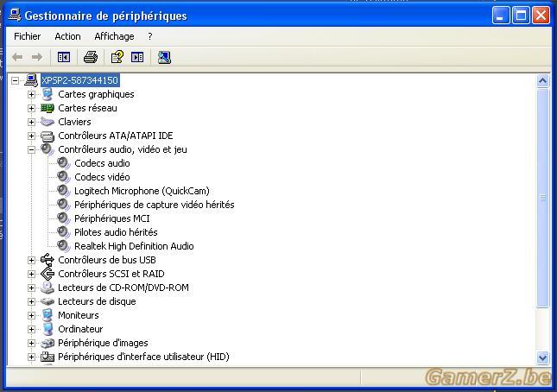The width and height of the screenshot is (557, 392).
Task: Collapse Contrôleurs audio, vidéo et jeu node
Action: [31, 149]
